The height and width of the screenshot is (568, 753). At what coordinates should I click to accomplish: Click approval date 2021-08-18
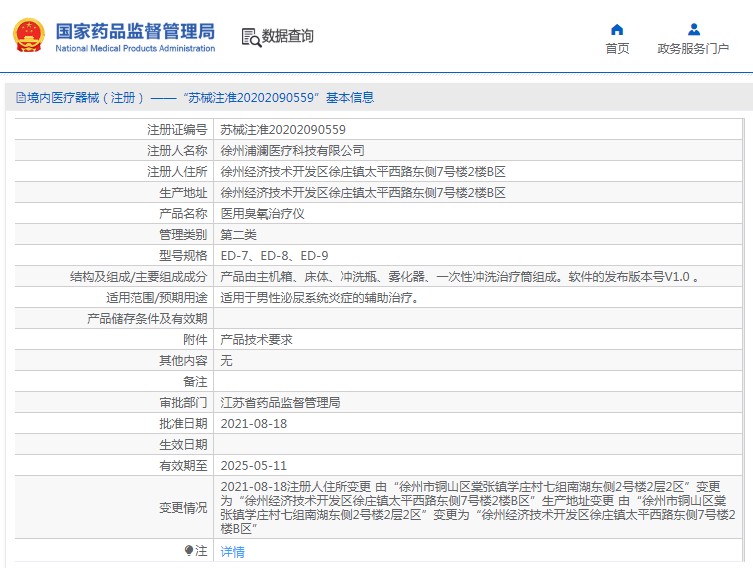[254, 424]
